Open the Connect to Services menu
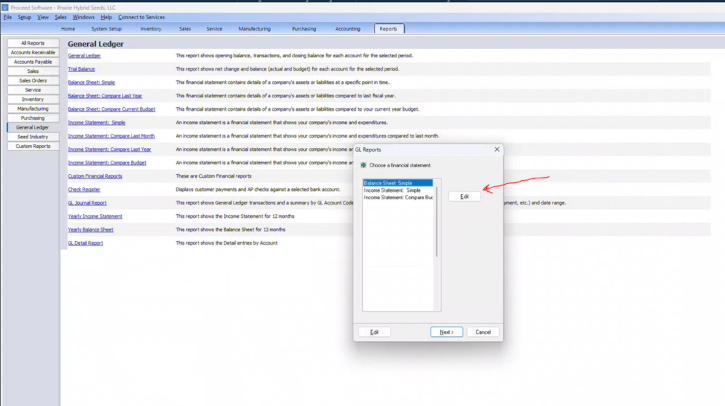 (141, 17)
